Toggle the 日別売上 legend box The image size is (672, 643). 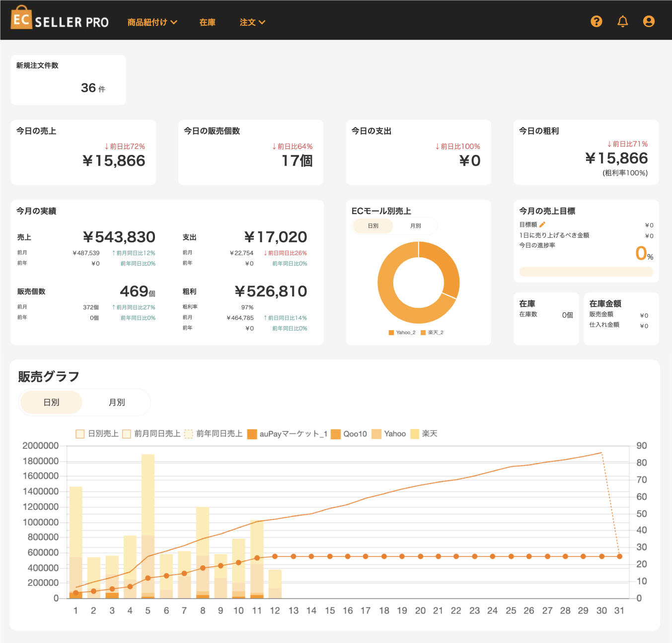pyautogui.click(x=97, y=434)
